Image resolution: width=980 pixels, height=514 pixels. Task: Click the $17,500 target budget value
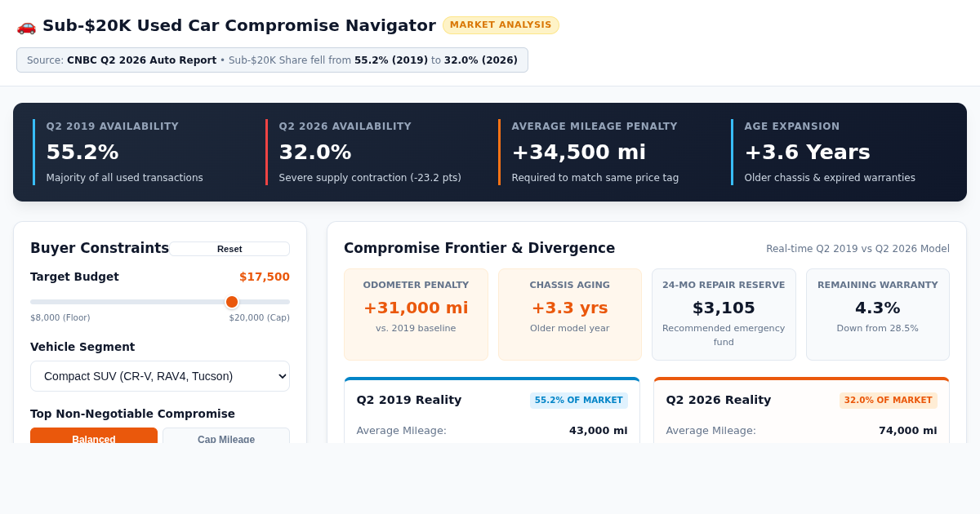265,277
